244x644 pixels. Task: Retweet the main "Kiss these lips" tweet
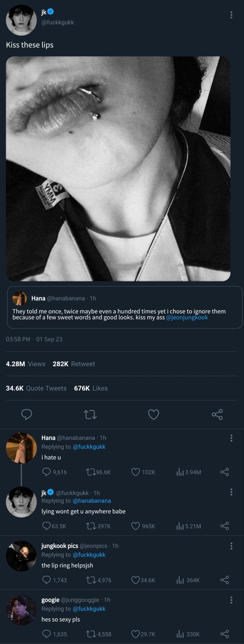[90, 415]
